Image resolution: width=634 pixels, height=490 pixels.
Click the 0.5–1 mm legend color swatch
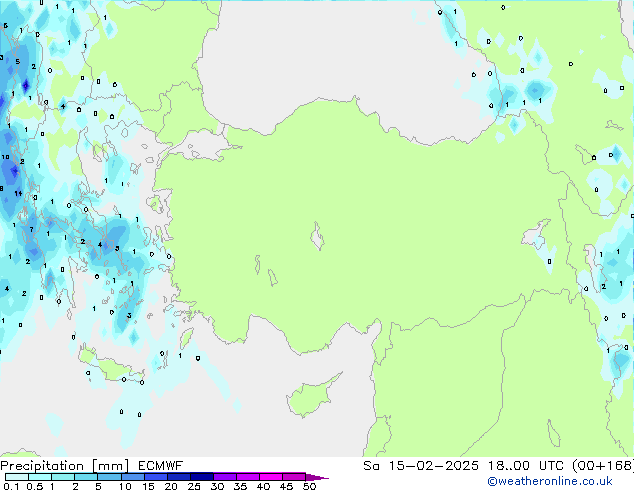tap(40, 477)
